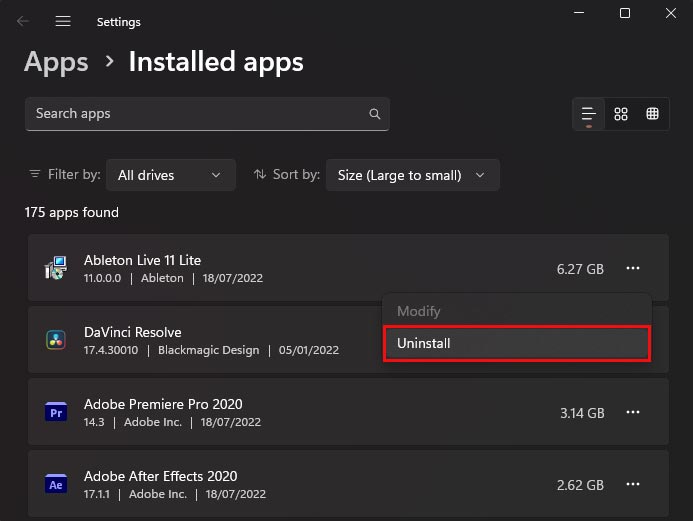Open more options for Adobe Premiere Pro 2020
This screenshot has width=693, height=521.
[x=633, y=412]
